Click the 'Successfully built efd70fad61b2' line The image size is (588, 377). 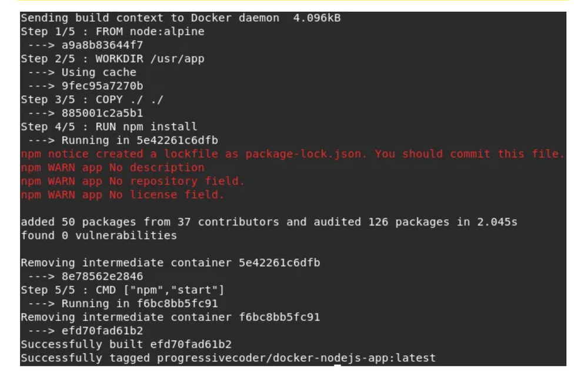(x=126, y=345)
